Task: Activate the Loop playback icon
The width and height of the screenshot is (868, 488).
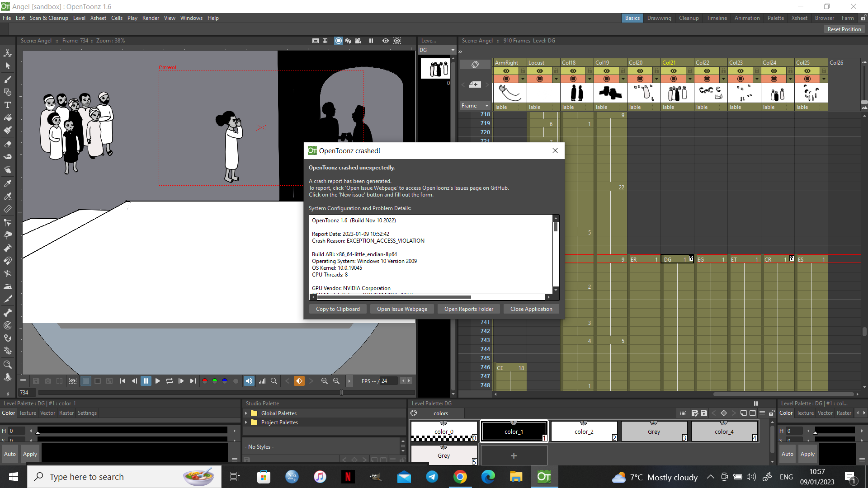Action: click(169, 381)
